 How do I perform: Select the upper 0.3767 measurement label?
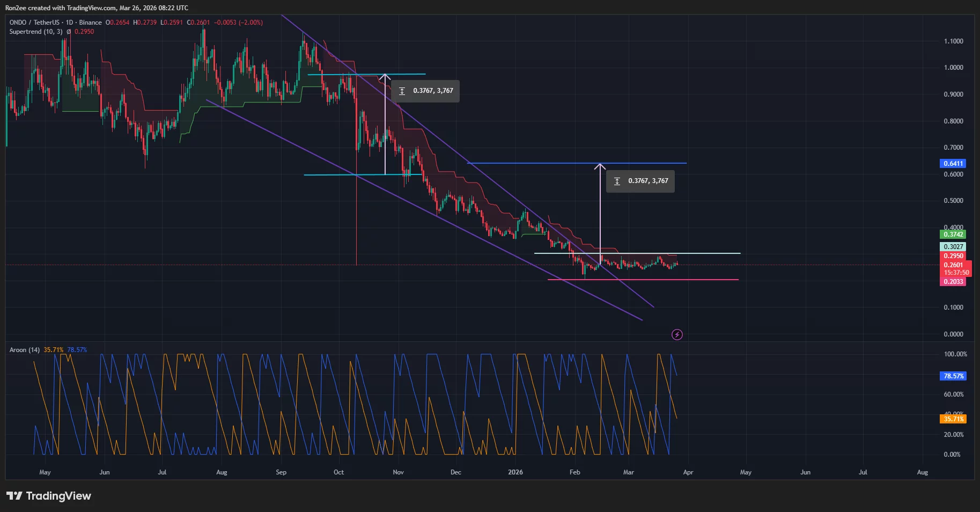point(426,91)
